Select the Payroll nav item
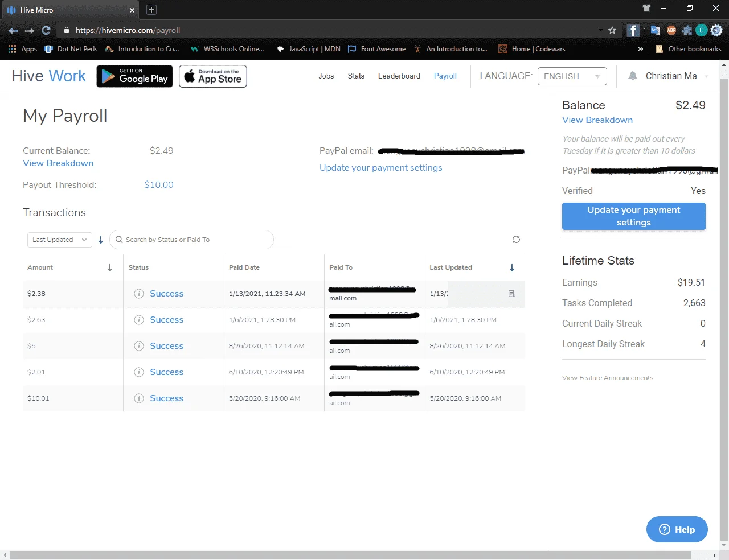This screenshot has height=560, width=729. (445, 76)
